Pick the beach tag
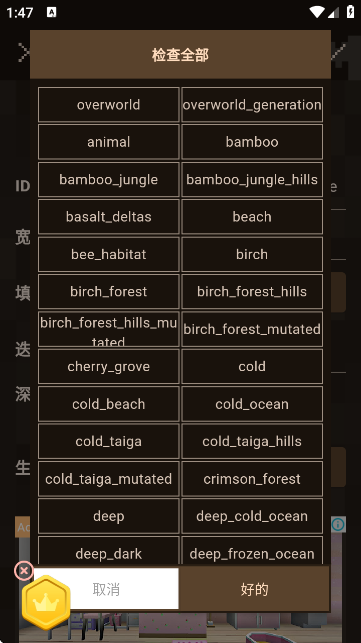This screenshot has width=361, height=643. point(252,217)
